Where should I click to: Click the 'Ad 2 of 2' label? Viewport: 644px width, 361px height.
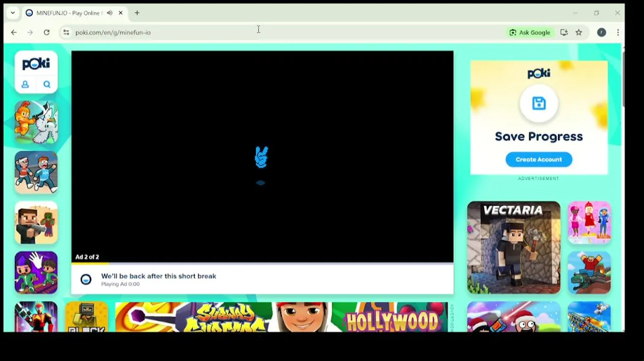[87, 257]
